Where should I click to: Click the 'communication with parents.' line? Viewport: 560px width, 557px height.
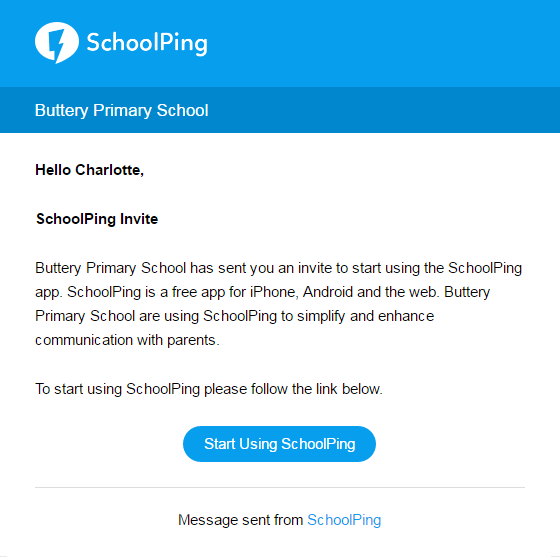coord(127,340)
